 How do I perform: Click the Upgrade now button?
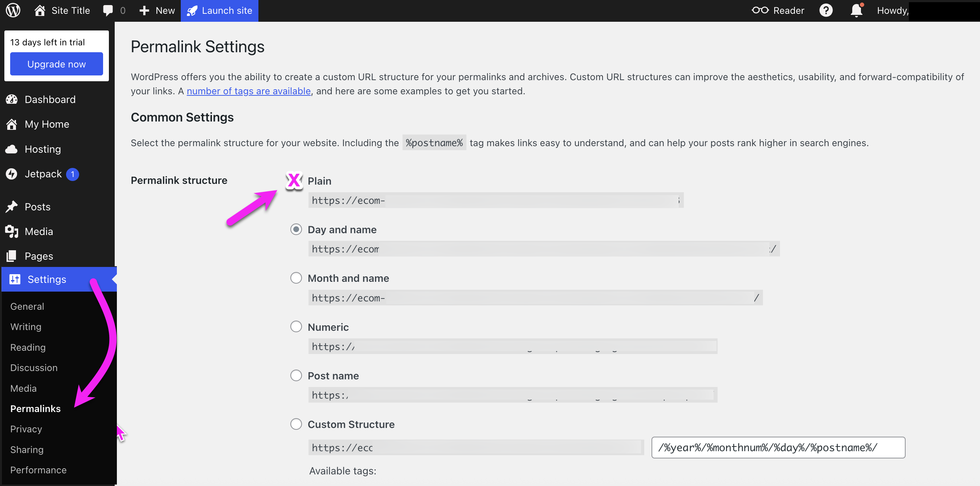point(56,63)
